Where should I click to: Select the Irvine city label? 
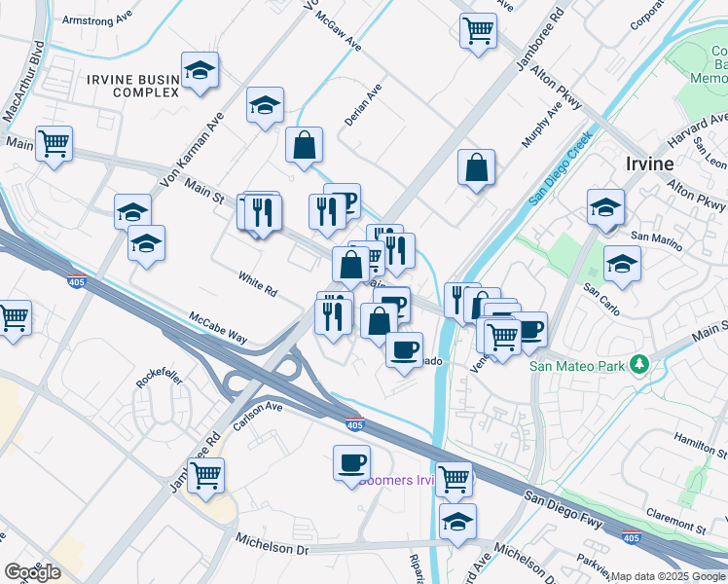(649, 164)
